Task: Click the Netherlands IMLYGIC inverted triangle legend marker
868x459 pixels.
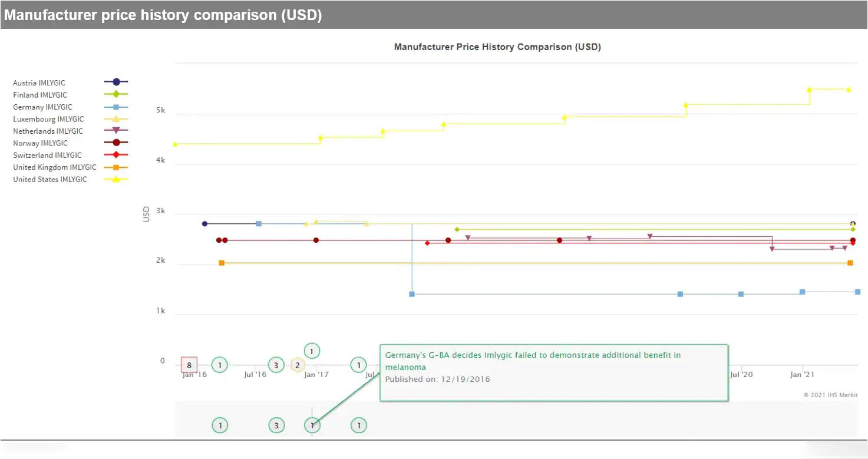Action: pyautogui.click(x=116, y=131)
